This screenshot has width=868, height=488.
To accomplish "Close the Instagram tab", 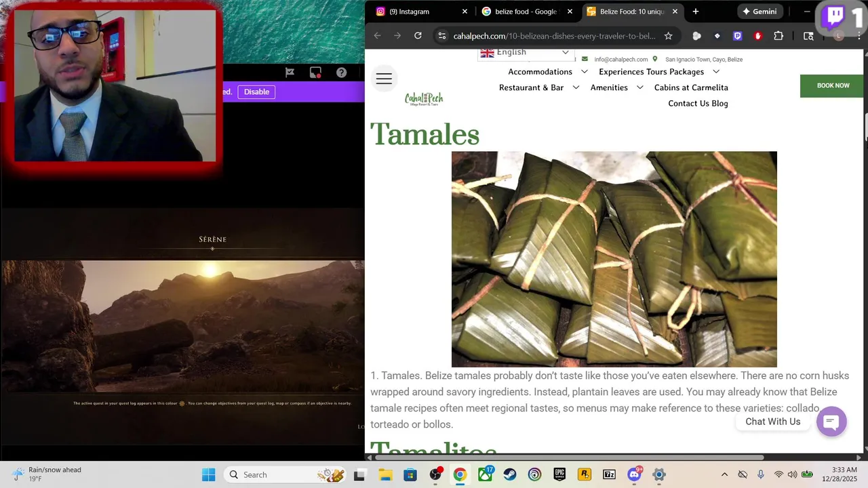I will click(x=465, y=12).
